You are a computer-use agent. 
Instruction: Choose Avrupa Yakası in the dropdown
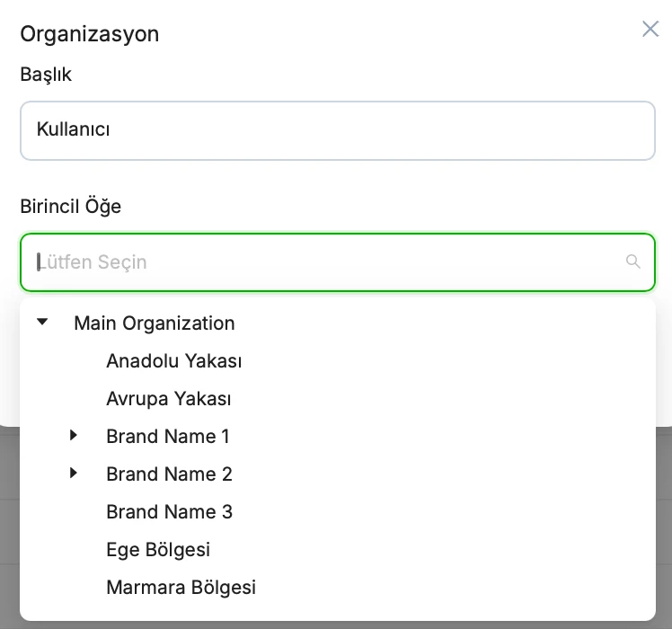pyautogui.click(x=169, y=398)
